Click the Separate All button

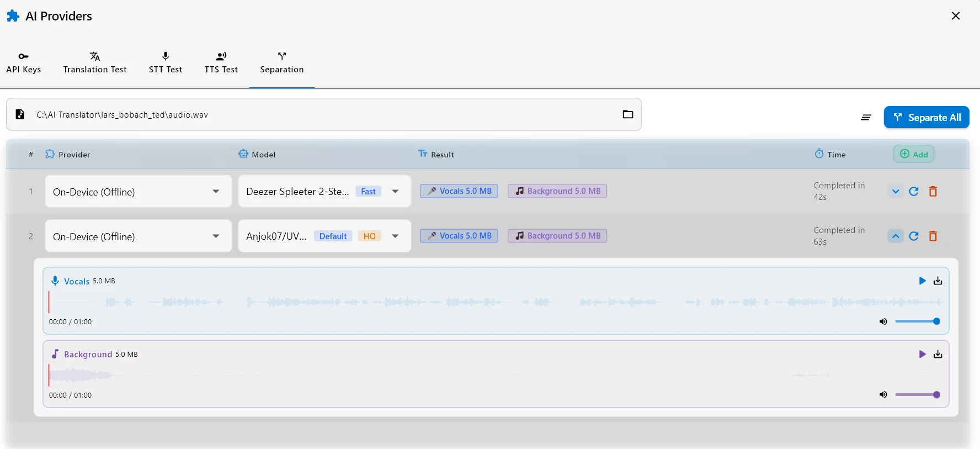pyautogui.click(x=926, y=117)
